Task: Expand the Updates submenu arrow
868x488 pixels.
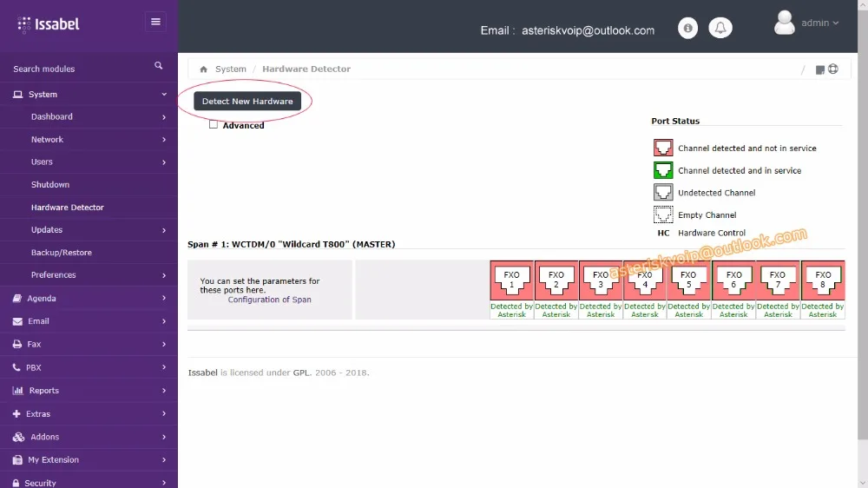Action: [x=164, y=230]
